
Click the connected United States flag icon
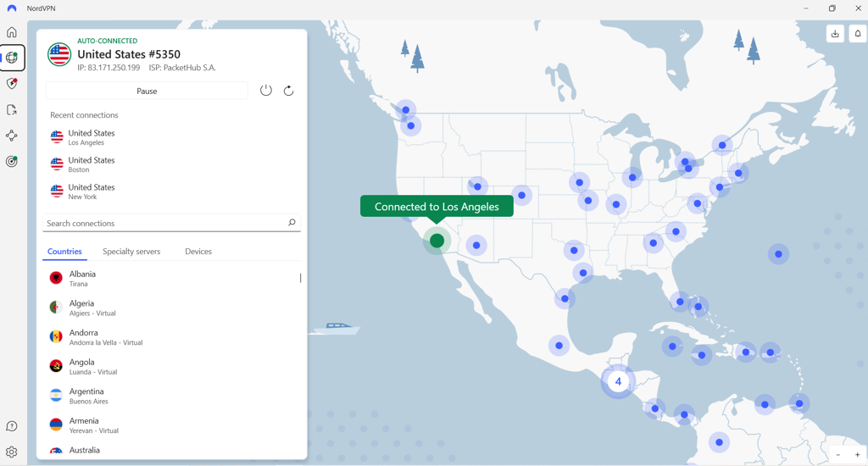pos(58,54)
